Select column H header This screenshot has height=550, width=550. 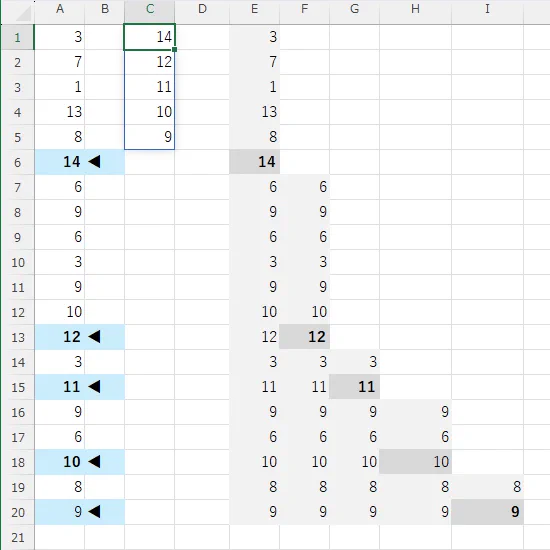[x=415, y=9]
